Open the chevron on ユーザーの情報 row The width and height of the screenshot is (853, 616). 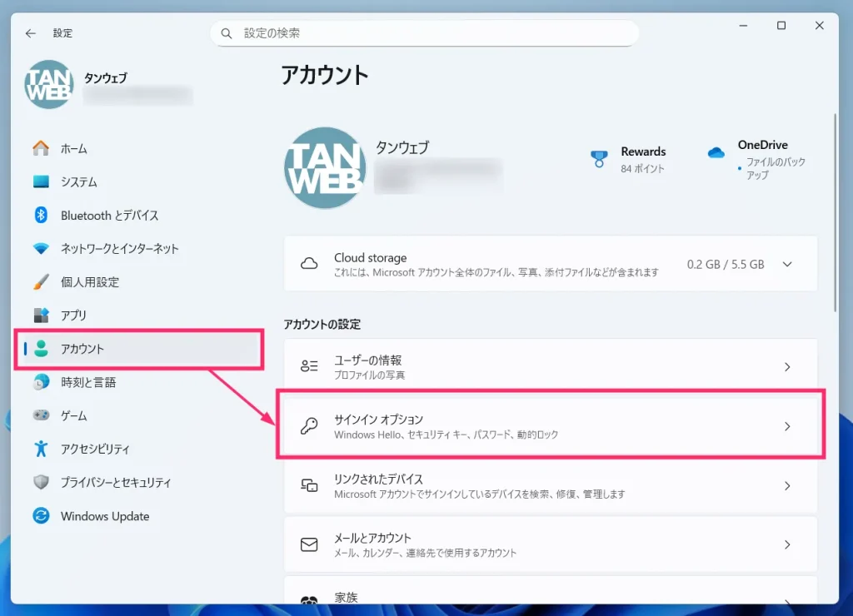coord(787,367)
